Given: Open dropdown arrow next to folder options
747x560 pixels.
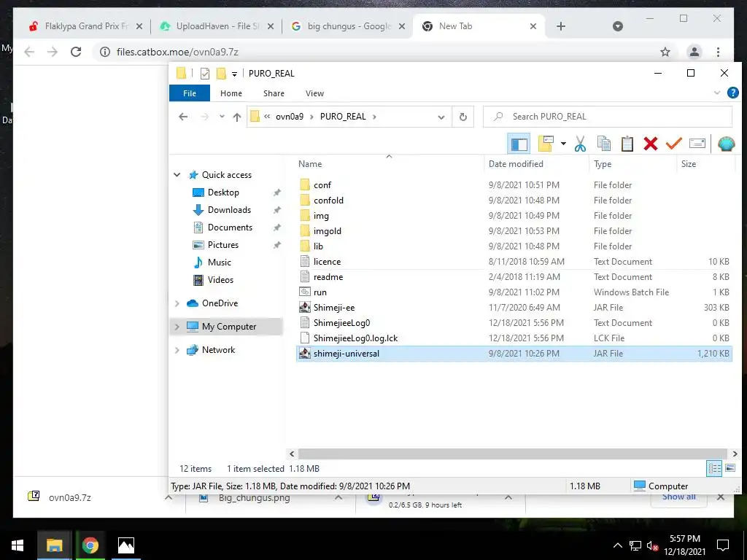Looking at the screenshot, I should click(563, 144).
